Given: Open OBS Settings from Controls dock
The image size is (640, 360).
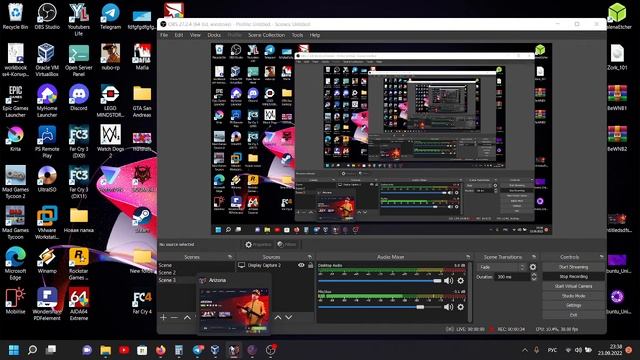Looking at the screenshot, I should [x=573, y=305].
